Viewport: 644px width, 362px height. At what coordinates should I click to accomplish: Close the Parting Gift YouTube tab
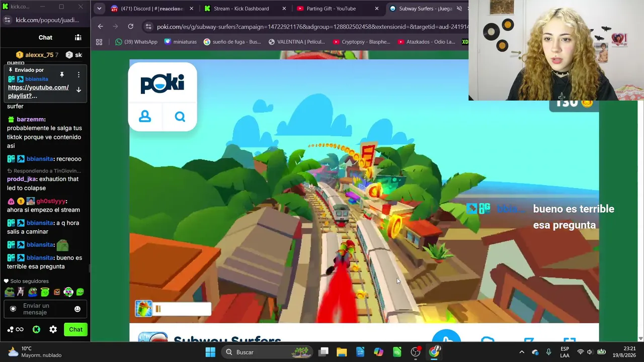377,9
